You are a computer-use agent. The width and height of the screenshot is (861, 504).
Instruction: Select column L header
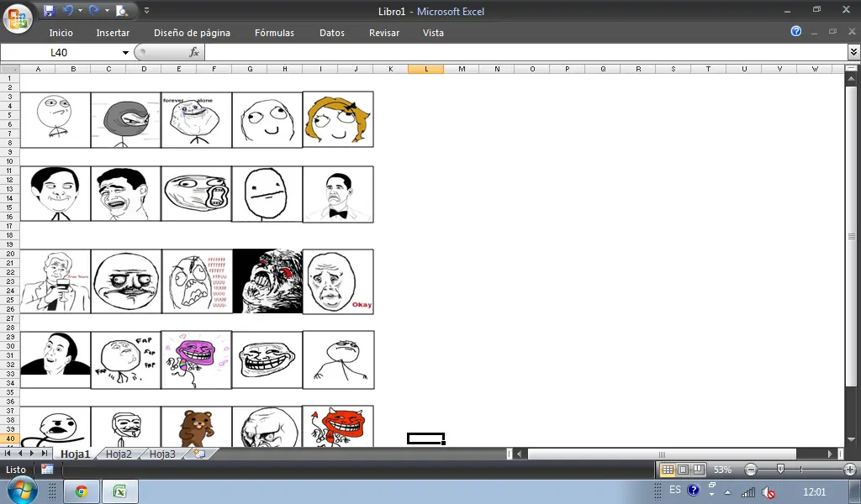426,69
